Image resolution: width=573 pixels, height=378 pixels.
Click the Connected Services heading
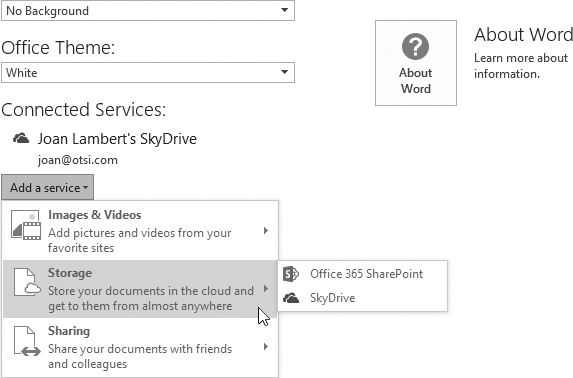pyautogui.click(x=84, y=109)
